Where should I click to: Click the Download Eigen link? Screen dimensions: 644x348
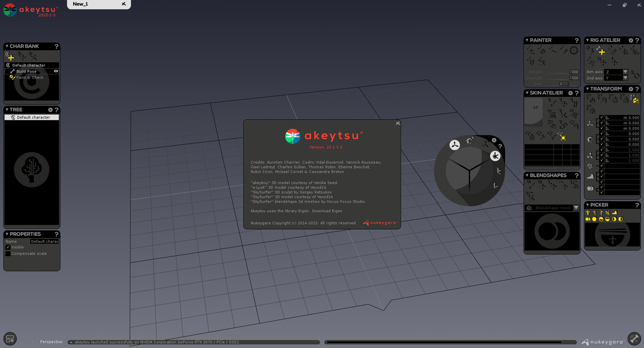(327, 211)
